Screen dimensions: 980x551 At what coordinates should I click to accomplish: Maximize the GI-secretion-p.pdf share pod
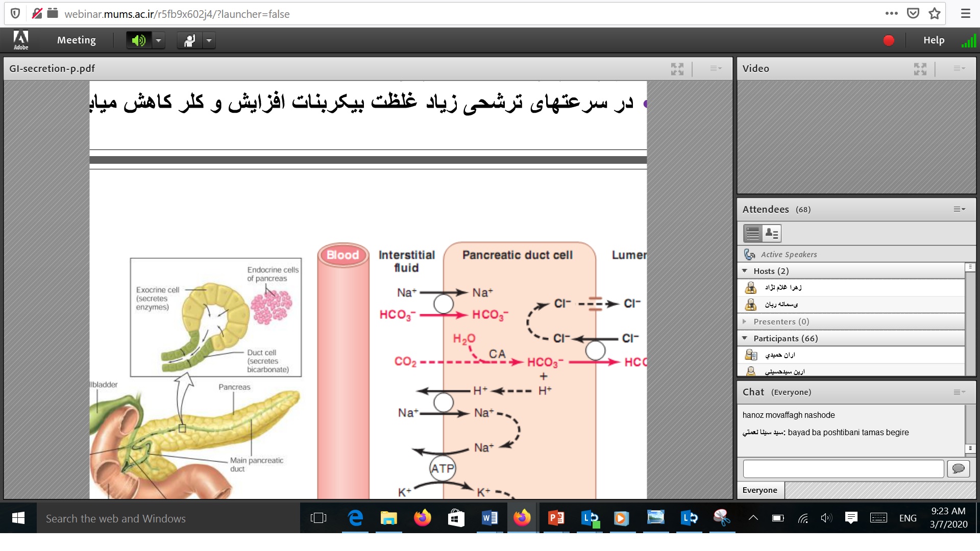(677, 69)
